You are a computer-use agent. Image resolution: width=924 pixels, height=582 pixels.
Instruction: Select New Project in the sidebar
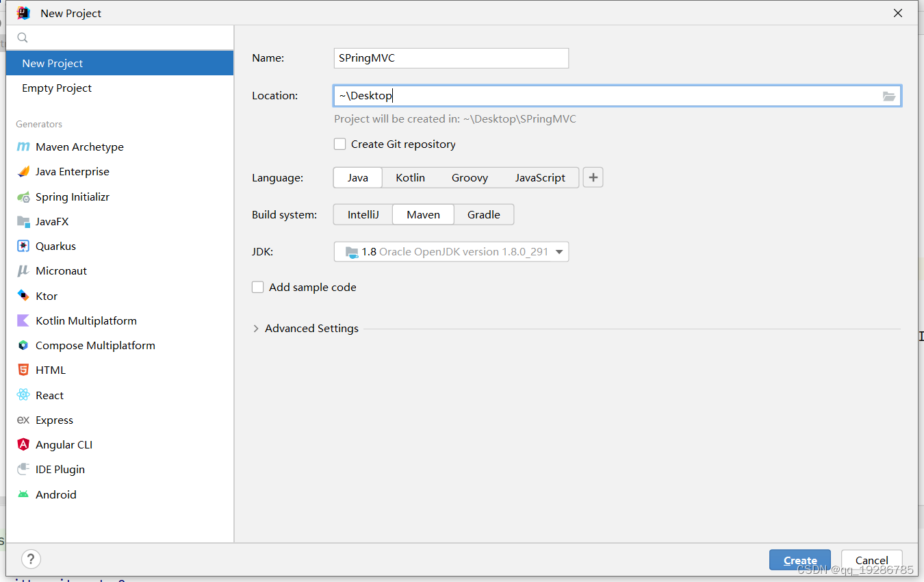pos(120,63)
